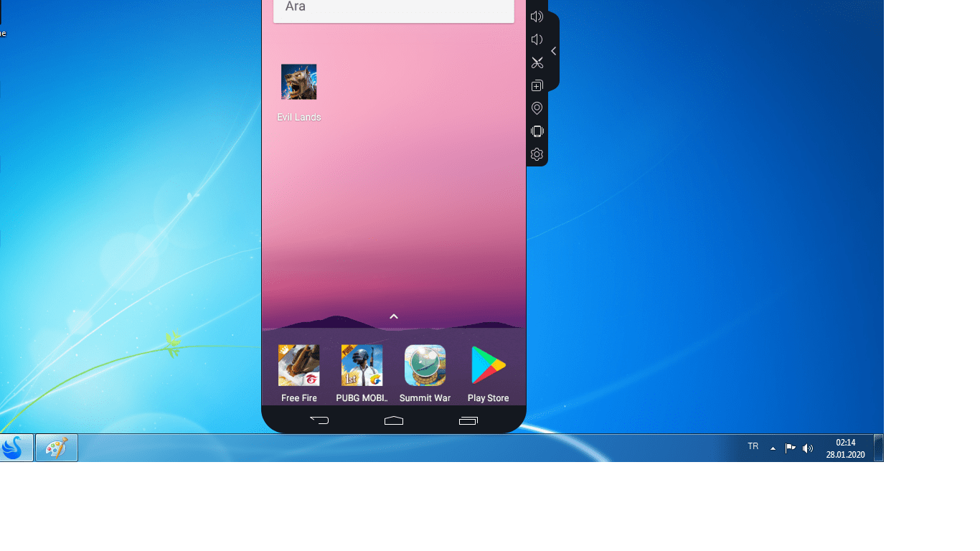Screen dimensions: 980x551
Task: Open the Evil Lands game
Action: [299, 82]
